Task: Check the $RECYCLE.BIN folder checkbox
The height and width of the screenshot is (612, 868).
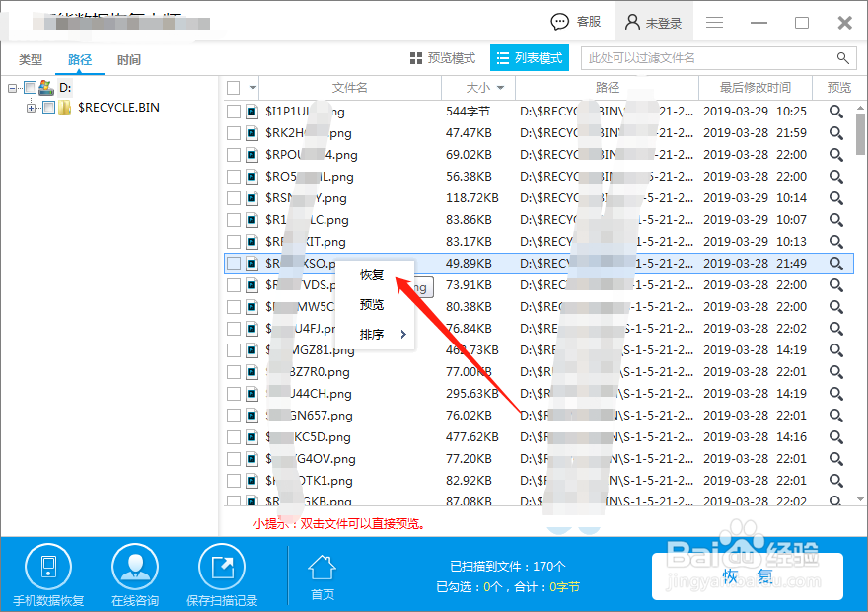Action: 48,107
